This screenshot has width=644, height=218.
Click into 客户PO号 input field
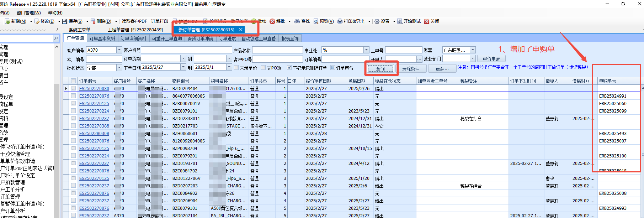coord(277,59)
